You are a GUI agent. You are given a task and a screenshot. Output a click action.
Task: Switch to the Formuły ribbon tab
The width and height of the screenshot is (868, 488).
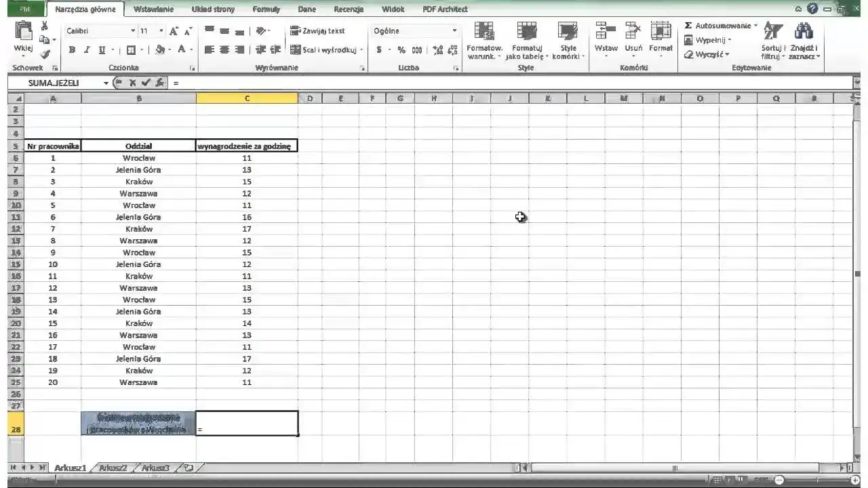click(266, 9)
